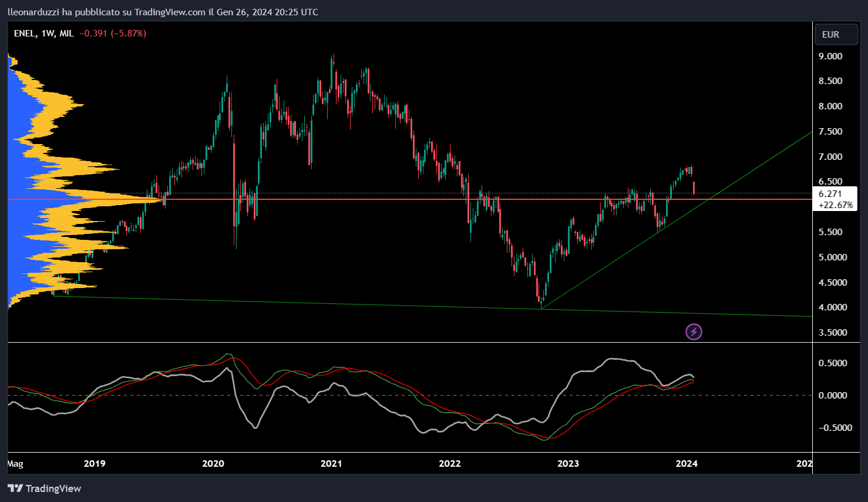The image size is (868, 502).
Task: Click the +22.67% price label
Action: (x=836, y=205)
